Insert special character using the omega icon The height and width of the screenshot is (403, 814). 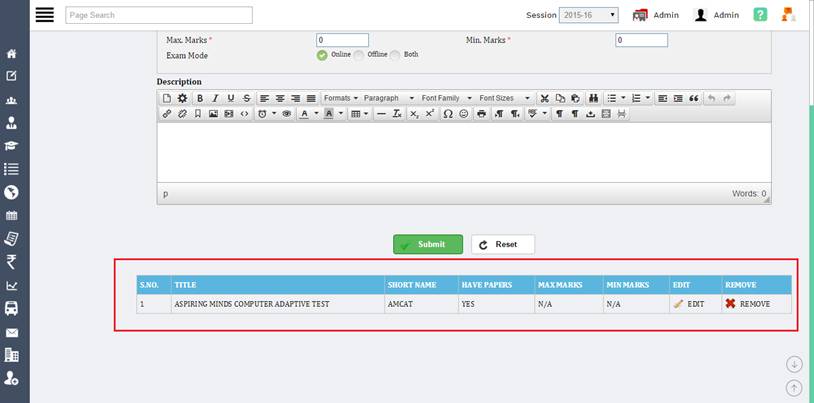(448, 114)
